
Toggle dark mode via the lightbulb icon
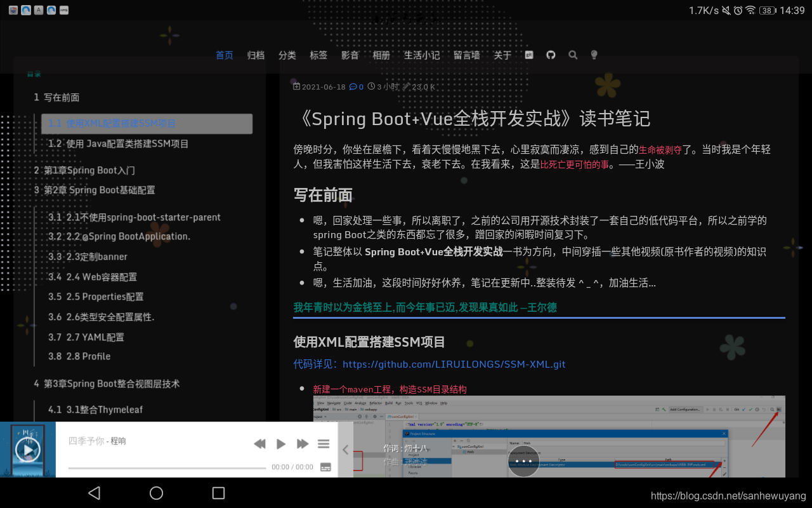click(x=594, y=55)
